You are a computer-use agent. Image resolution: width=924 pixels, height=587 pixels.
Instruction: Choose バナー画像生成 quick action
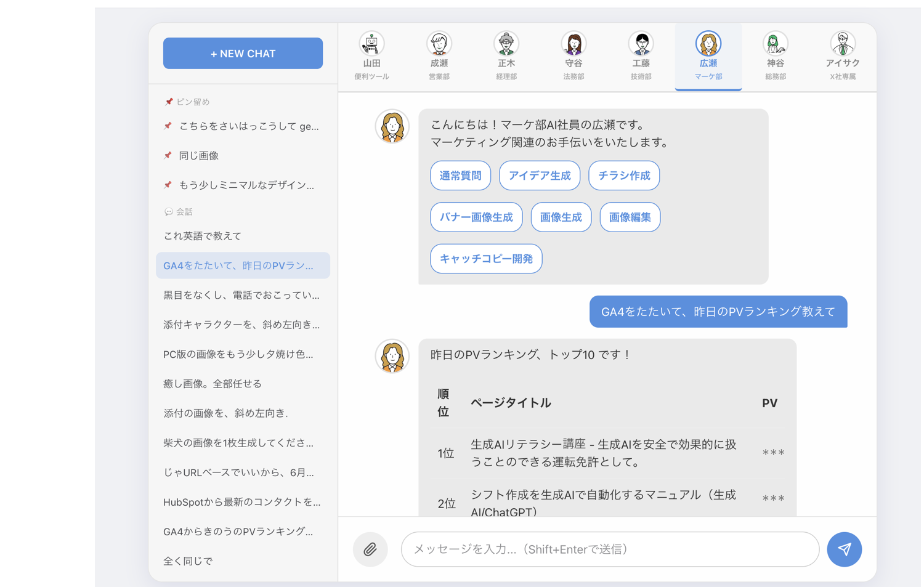pos(476,217)
